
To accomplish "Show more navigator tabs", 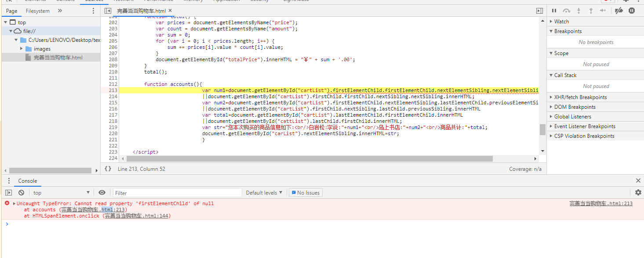I will (x=60, y=11).
